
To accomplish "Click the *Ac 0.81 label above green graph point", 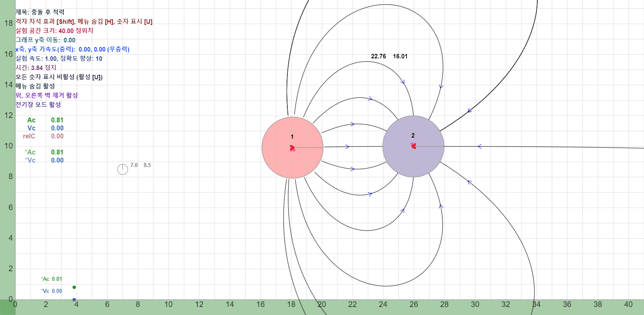I will click(52, 279).
